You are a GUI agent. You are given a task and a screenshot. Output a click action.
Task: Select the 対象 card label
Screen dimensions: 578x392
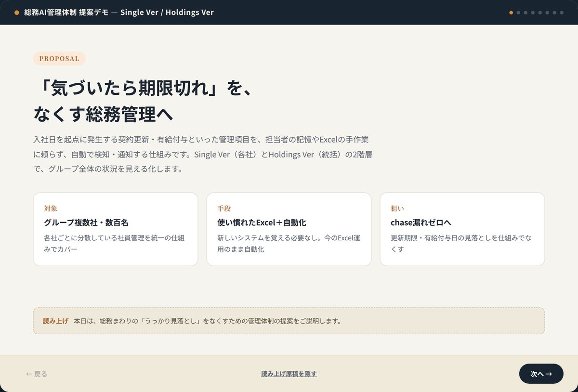click(51, 209)
